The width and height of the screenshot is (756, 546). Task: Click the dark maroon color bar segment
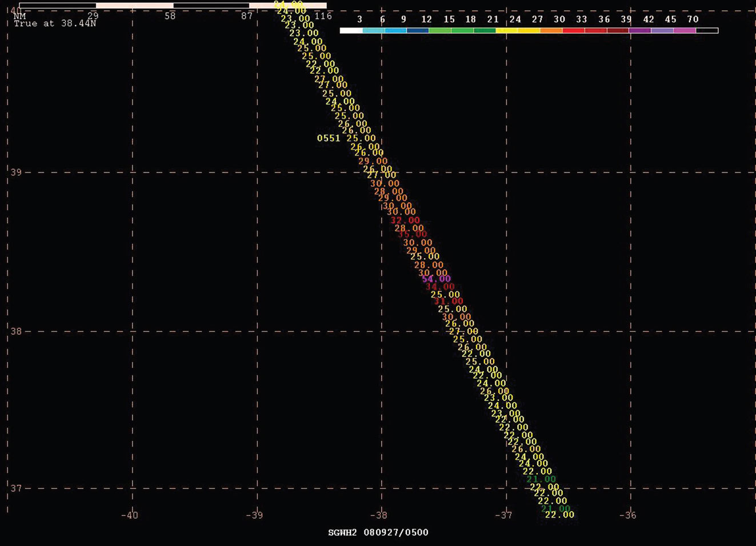pos(618,30)
